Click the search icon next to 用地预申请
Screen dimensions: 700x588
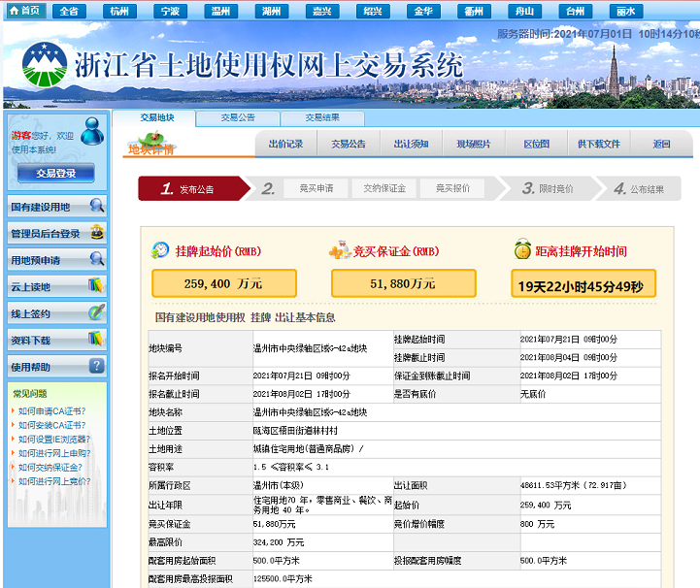point(96,259)
